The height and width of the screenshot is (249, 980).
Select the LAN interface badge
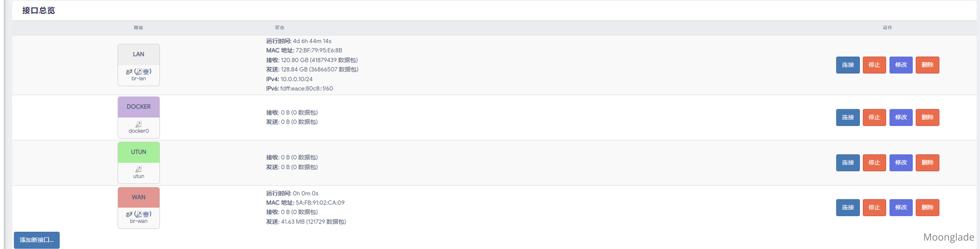pos(139,54)
